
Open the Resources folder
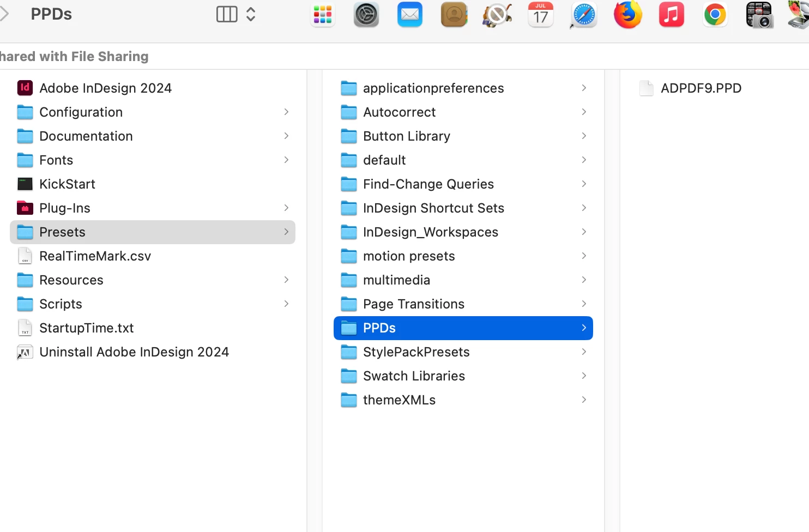(153, 280)
